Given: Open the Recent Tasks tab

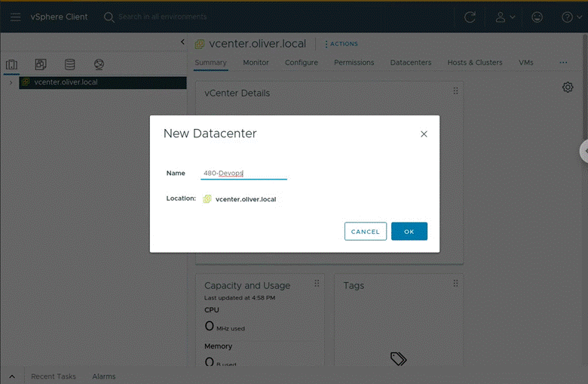Looking at the screenshot, I should pos(54,376).
